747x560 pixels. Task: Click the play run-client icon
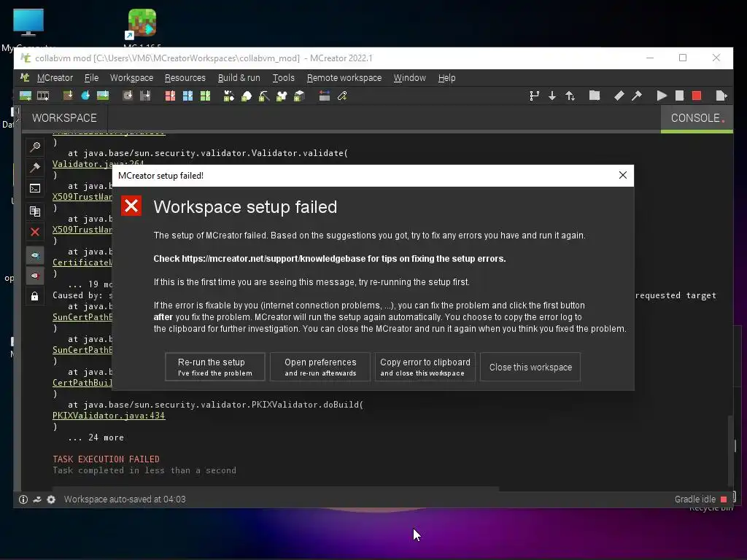[x=662, y=96]
